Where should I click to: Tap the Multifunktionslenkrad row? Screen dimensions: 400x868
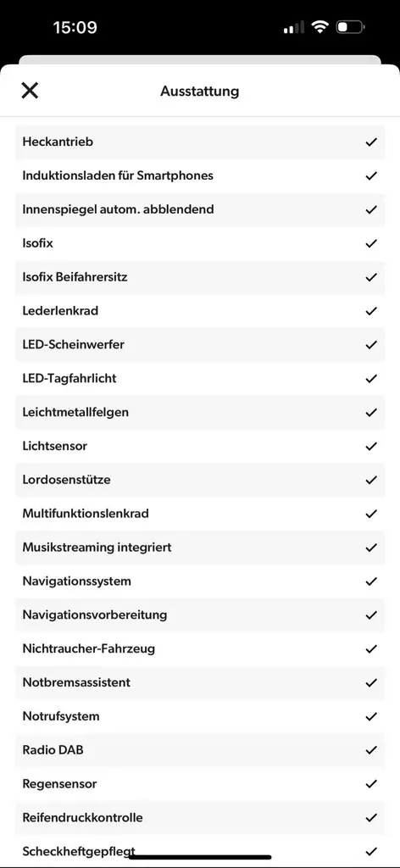200,514
